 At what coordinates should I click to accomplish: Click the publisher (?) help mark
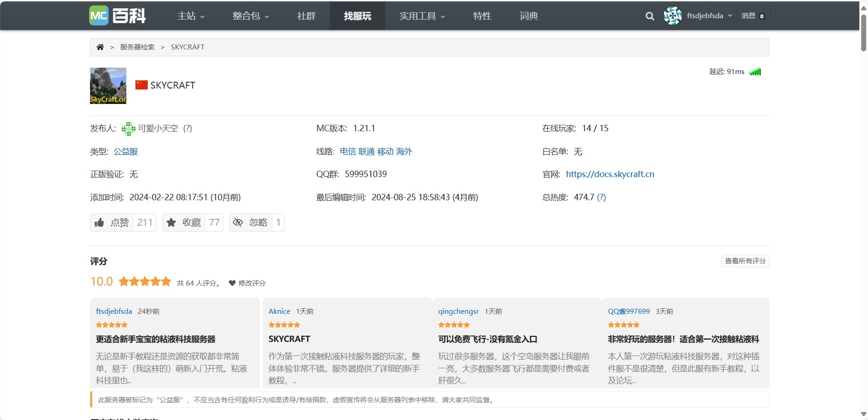click(x=188, y=128)
